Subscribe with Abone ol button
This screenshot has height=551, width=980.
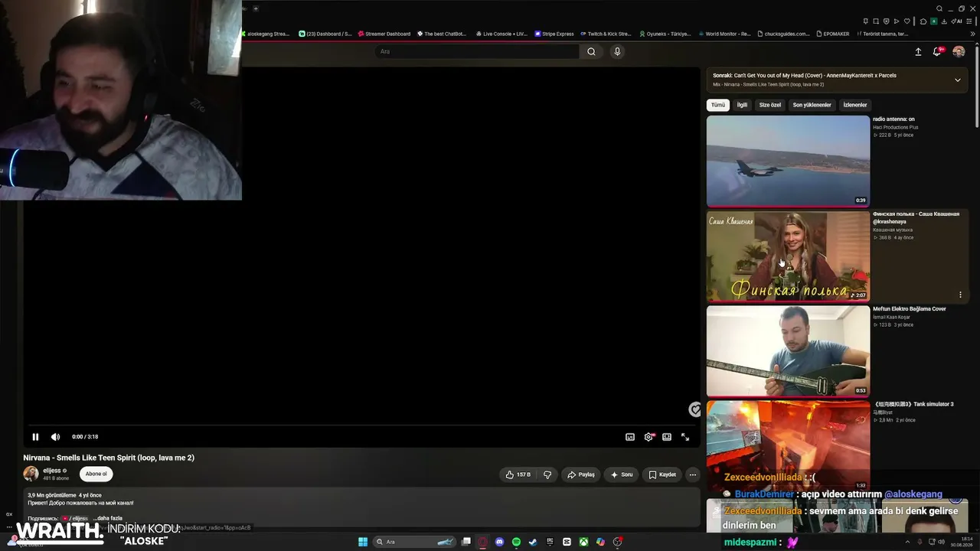coord(96,474)
